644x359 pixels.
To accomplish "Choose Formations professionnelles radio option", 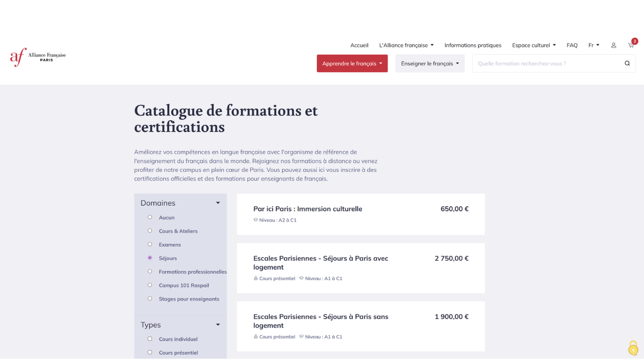I will [150, 272].
